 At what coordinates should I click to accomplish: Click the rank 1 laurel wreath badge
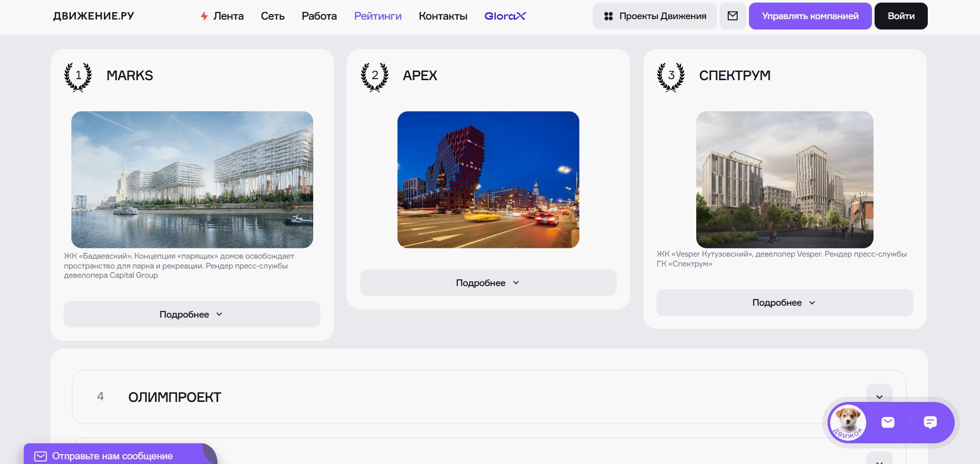78,77
